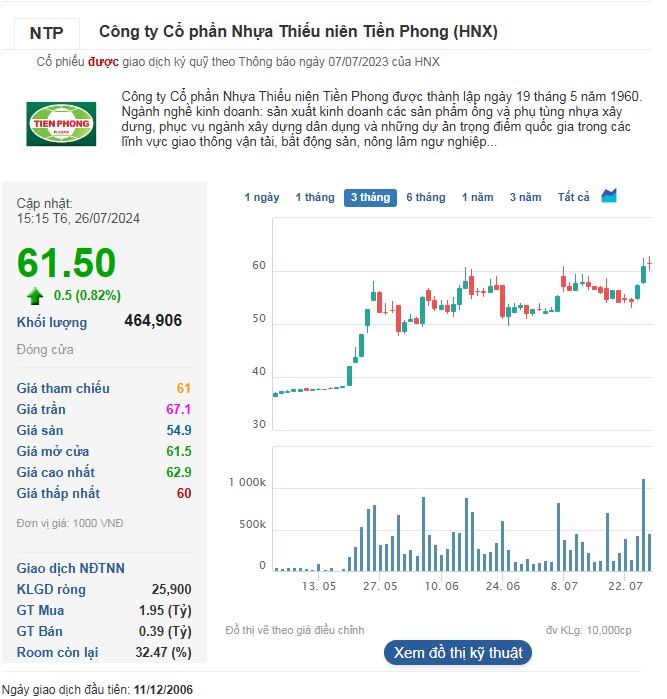Show Tất cả time range
This screenshot has height=699, width=667.
click(x=574, y=198)
